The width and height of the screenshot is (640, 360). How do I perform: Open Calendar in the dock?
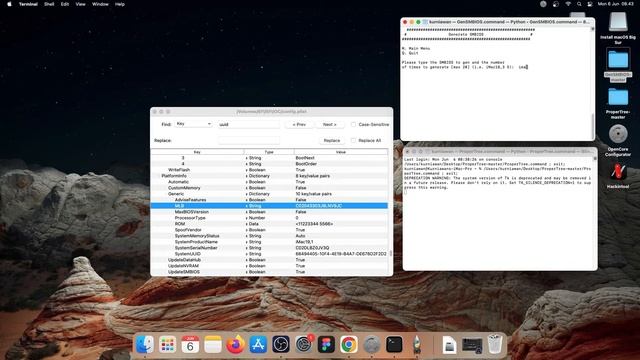click(190, 344)
